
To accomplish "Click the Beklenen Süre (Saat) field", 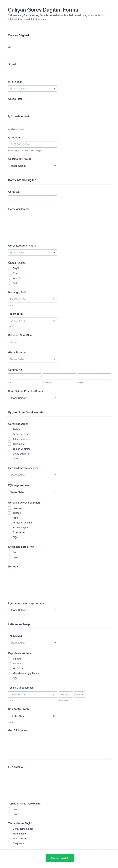I will 32,342.
